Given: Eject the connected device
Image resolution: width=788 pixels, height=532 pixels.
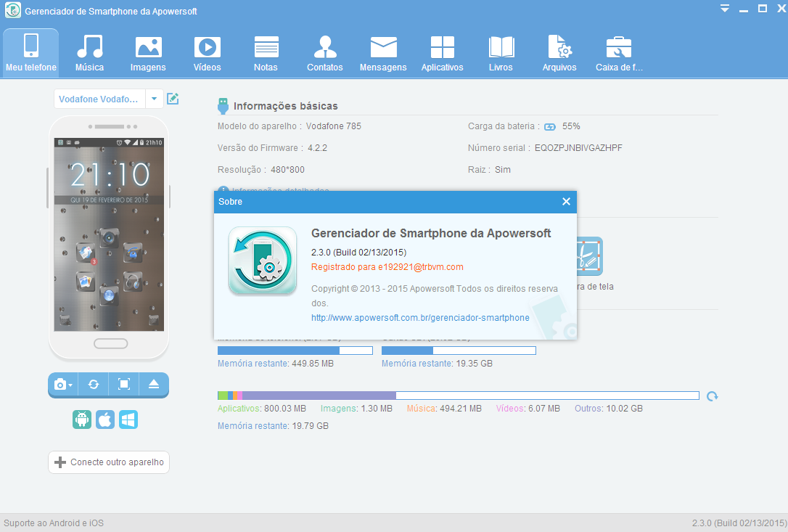Looking at the screenshot, I should (x=154, y=385).
